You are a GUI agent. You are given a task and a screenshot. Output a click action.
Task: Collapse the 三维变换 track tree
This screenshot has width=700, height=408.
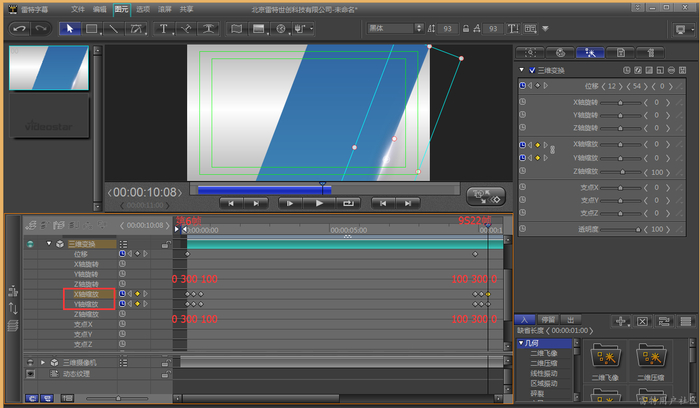coord(47,243)
